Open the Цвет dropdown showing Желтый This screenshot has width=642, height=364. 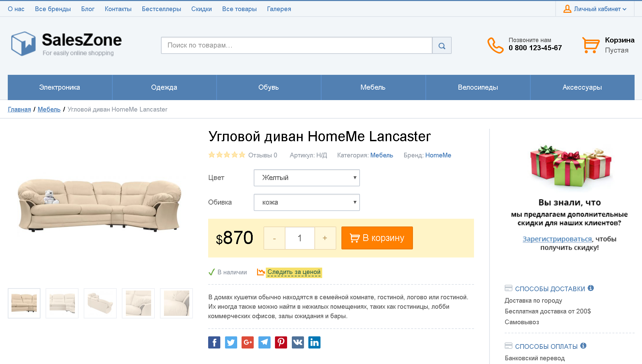pyautogui.click(x=307, y=178)
